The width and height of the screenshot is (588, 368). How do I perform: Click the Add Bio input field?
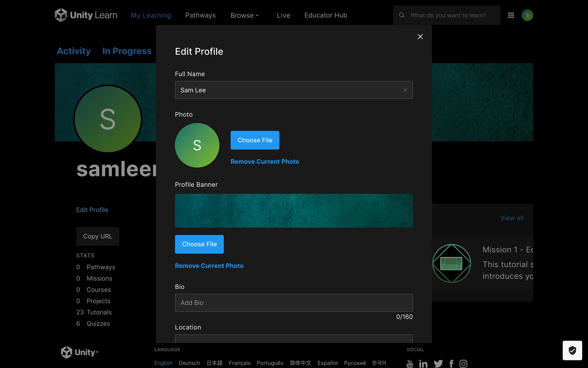click(294, 303)
